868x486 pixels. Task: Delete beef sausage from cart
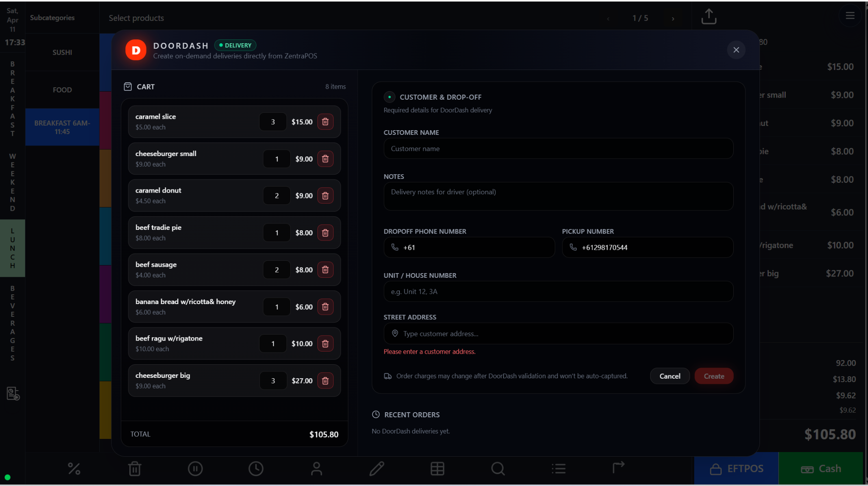point(325,270)
